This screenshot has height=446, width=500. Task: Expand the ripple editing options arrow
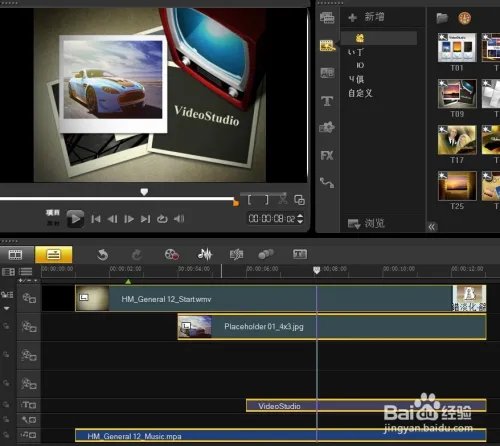click(x=7, y=309)
